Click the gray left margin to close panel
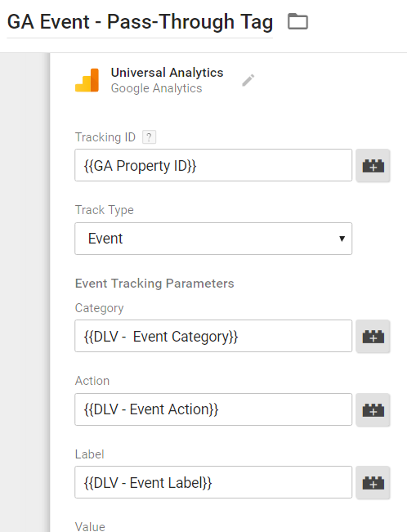 tap(25, 292)
